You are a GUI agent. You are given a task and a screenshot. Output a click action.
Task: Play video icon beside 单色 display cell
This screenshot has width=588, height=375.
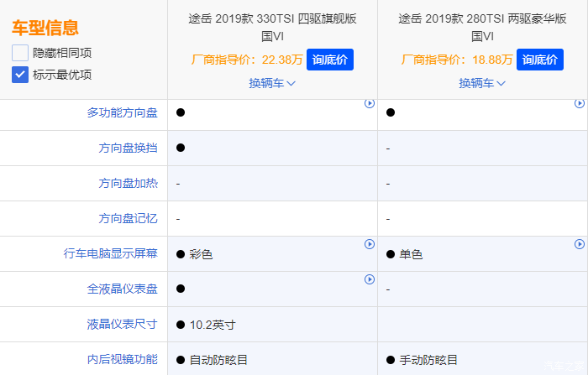pyautogui.click(x=580, y=244)
